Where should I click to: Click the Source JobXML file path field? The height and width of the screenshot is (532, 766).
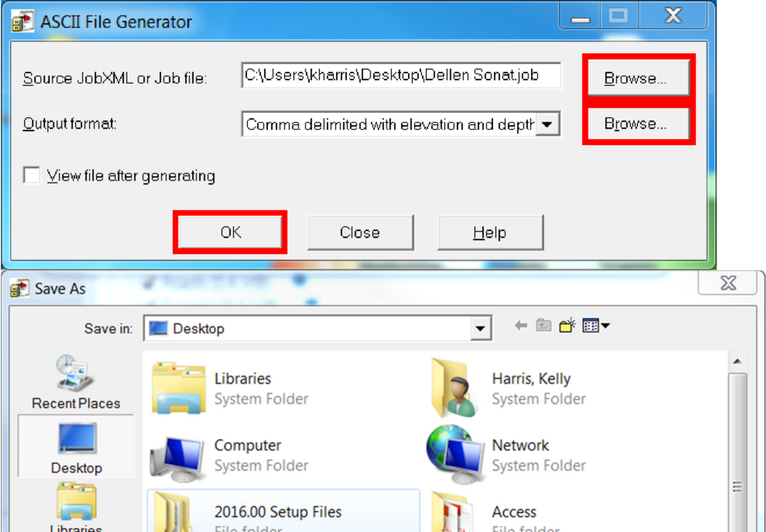point(401,75)
